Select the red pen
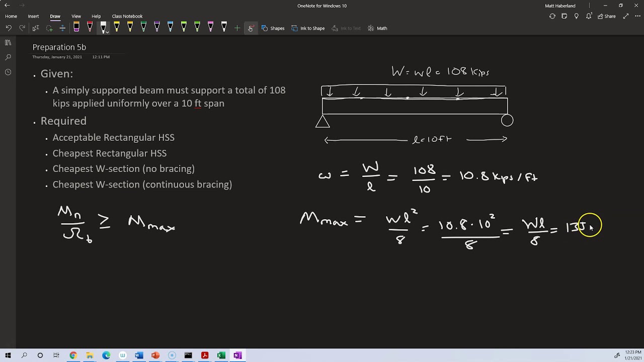This screenshot has width=644, height=362. pyautogui.click(x=90, y=28)
